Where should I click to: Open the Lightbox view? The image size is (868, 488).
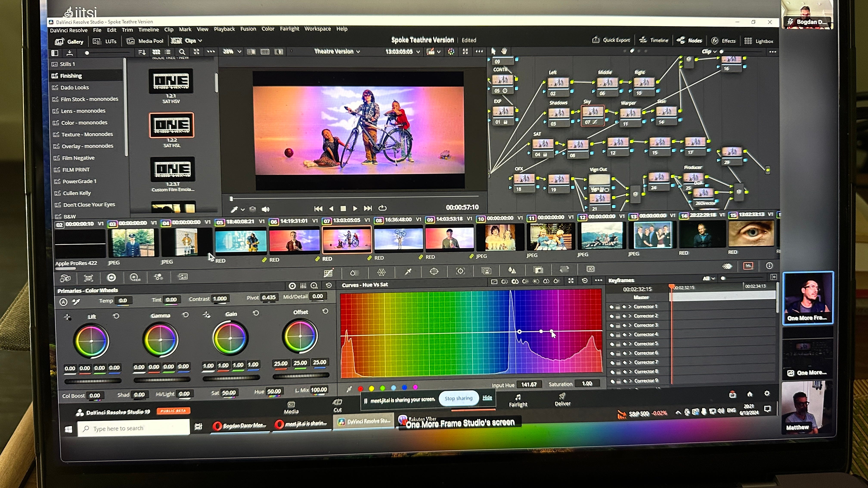point(759,41)
